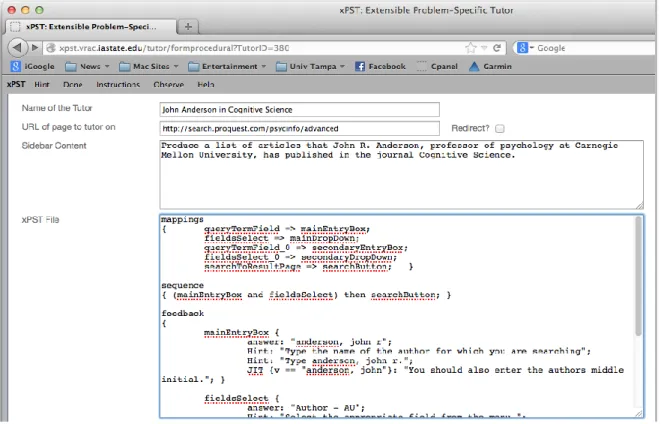Click the browser Back arrow button
This screenshot has height=424, width=664.
pyautogui.click(x=17, y=47)
